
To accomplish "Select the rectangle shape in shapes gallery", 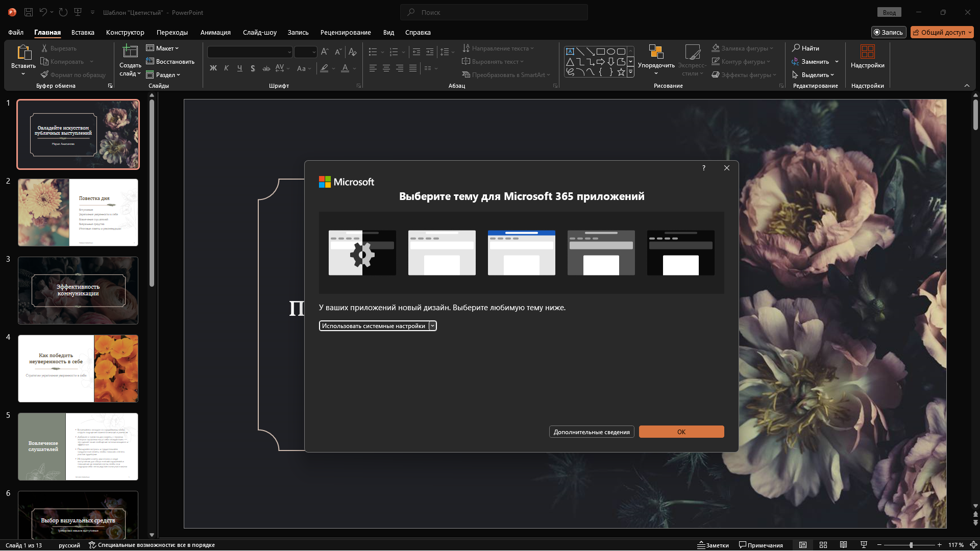I will pos(601,52).
